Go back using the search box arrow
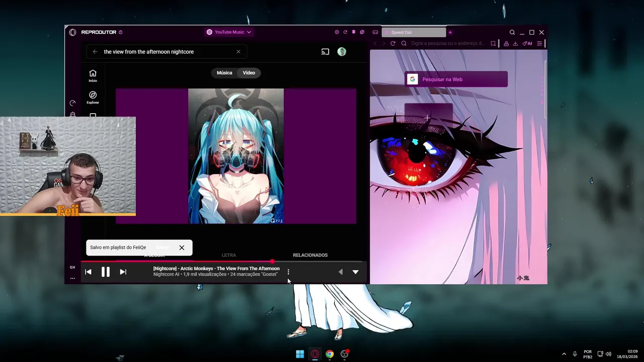Viewport: 644px width, 362px height. click(95, 52)
